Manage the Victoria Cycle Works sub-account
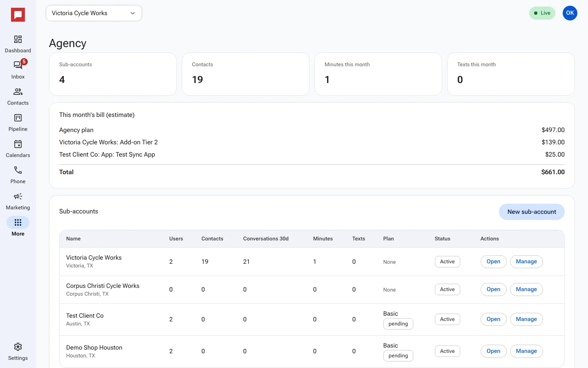Viewport: 588px width, 368px height. 526,262
